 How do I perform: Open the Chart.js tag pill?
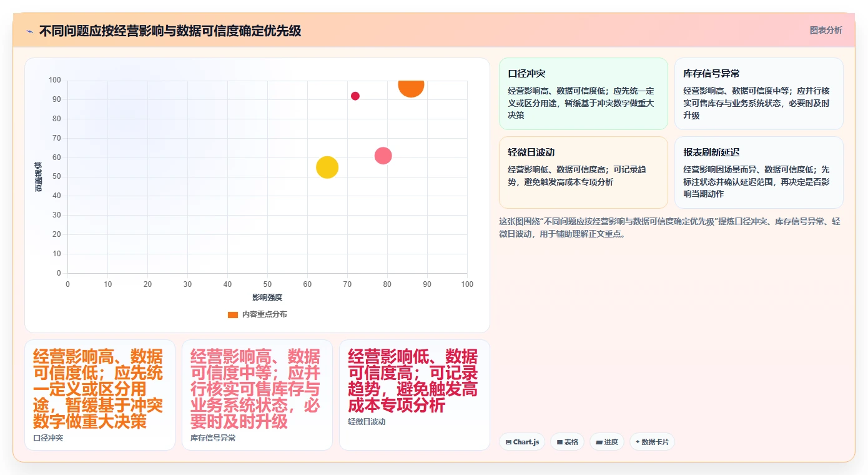[522, 442]
